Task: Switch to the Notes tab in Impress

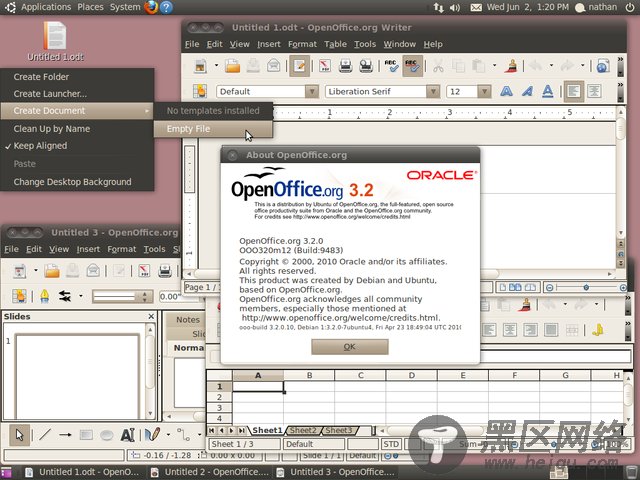Action: [x=188, y=320]
